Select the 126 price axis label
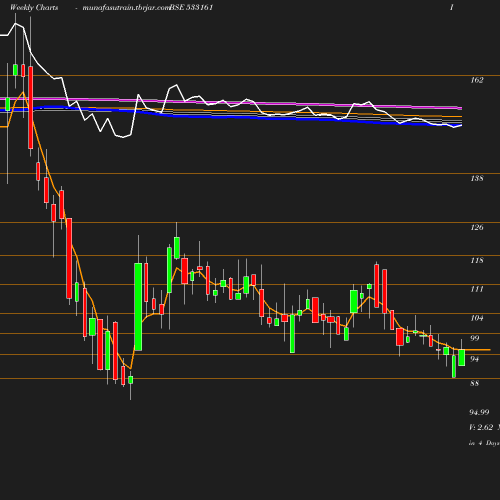The image size is (500, 500). (477, 227)
